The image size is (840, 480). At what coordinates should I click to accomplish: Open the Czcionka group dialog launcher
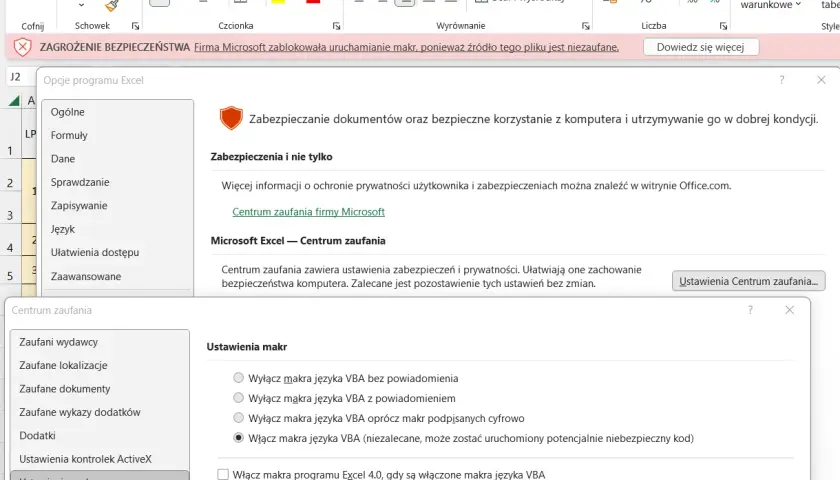coord(336,26)
